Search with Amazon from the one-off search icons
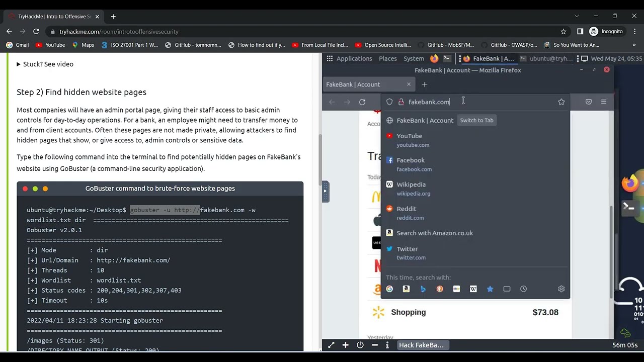Image resolution: width=644 pixels, height=362 pixels. tap(406, 289)
